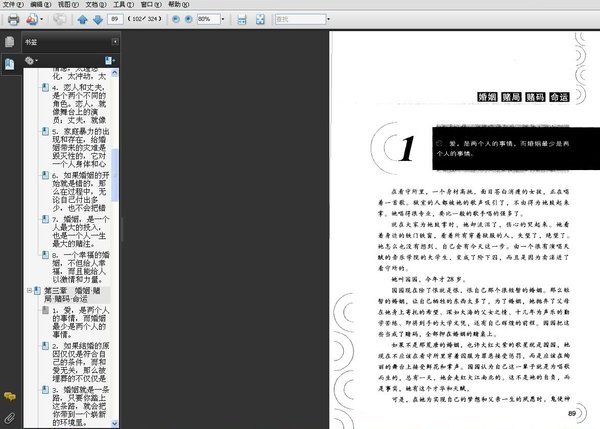600x429 pixels.
Task: Click the zoom in round button
Action: (x=188, y=19)
